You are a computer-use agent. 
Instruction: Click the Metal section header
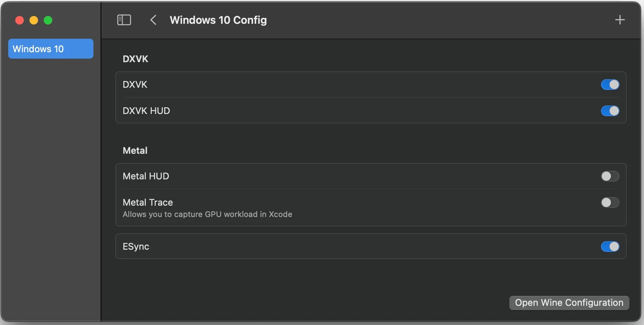click(135, 150)
